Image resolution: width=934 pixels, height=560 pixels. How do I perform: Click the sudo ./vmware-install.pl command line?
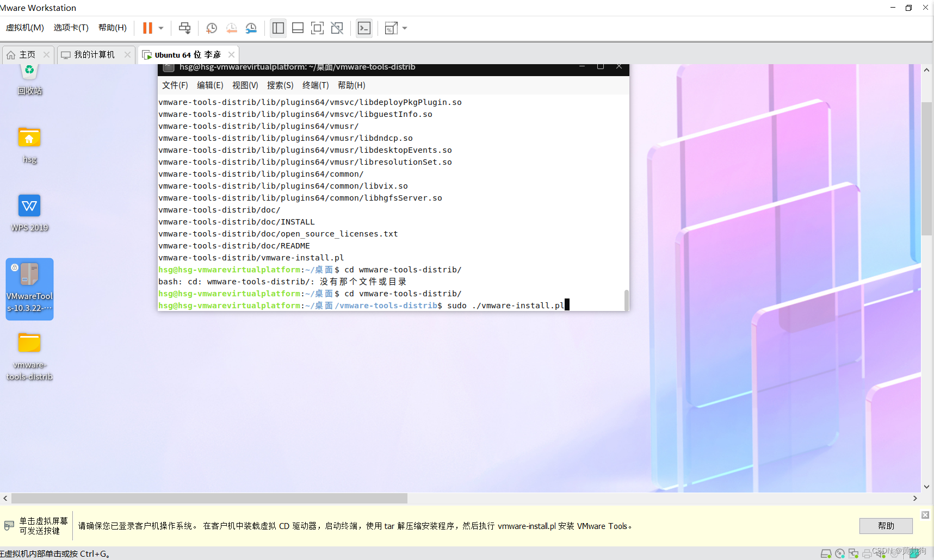click(363, 306)
